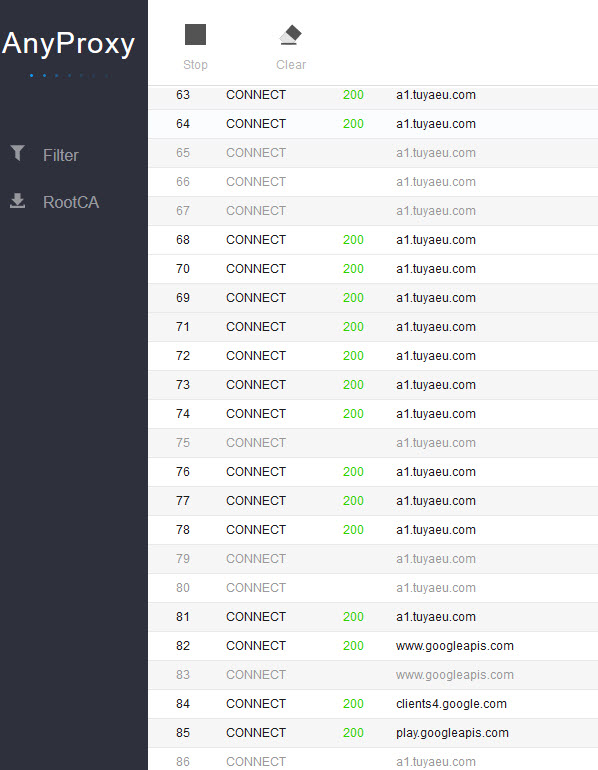
Task: Select request row 82 www.googleapis.com
Action: 373,646
